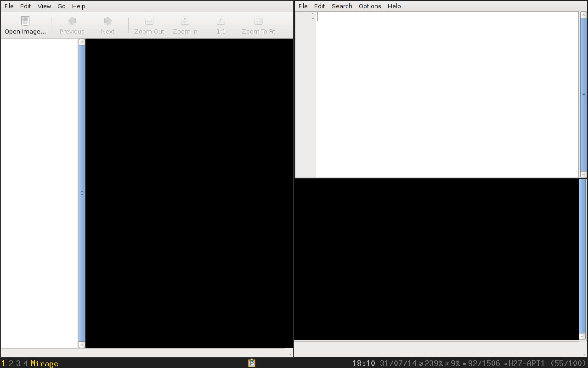Open the Search menu in the text editor
The height and width of the screenshot is (368, 588).
pyautogui.click(x=342, y=6)
